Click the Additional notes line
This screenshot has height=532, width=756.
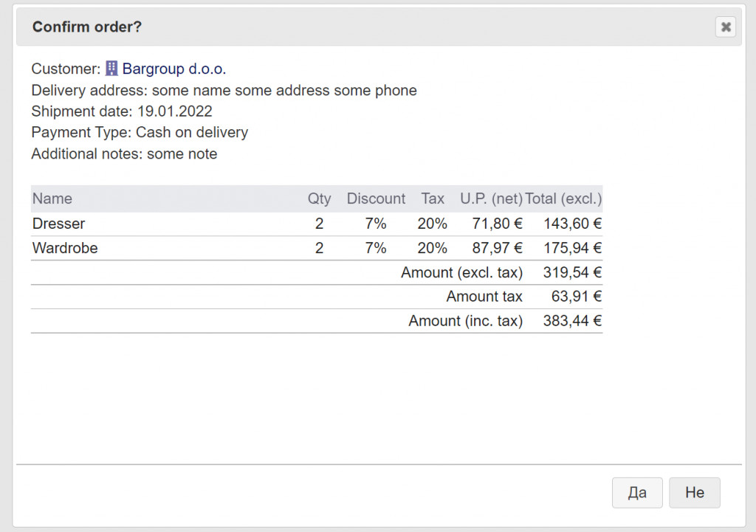tap(124, 154)
